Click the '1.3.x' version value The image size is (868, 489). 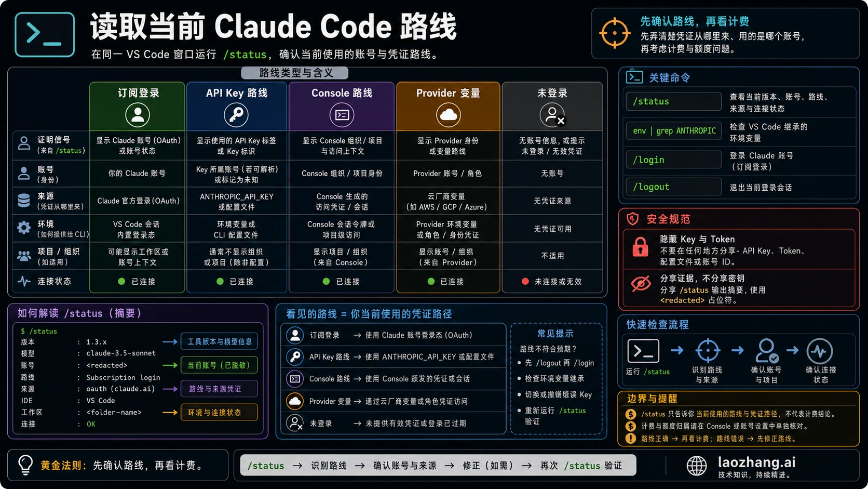97,342
